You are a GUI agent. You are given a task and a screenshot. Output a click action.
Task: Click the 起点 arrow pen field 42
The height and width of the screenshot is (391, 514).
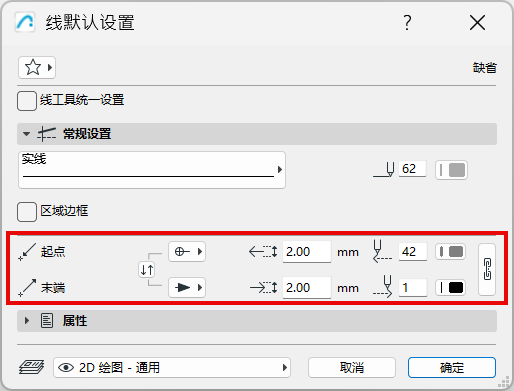[x=413, y=252]
